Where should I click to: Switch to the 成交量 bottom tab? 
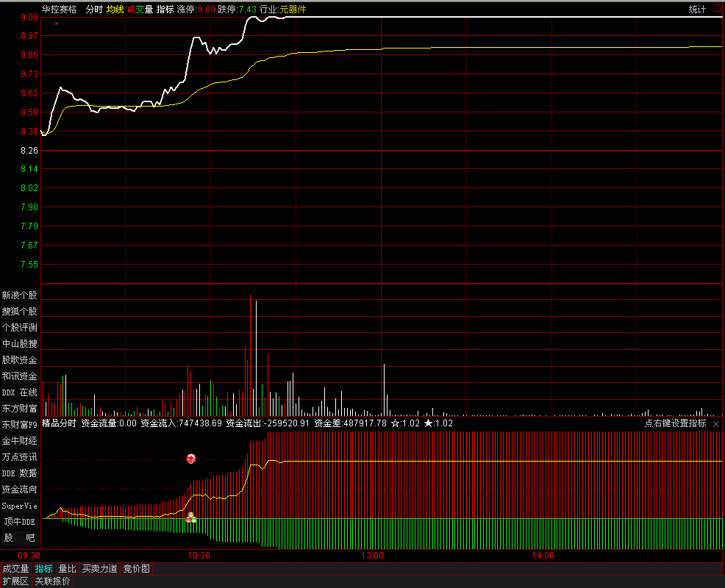[x=15, y=569]
